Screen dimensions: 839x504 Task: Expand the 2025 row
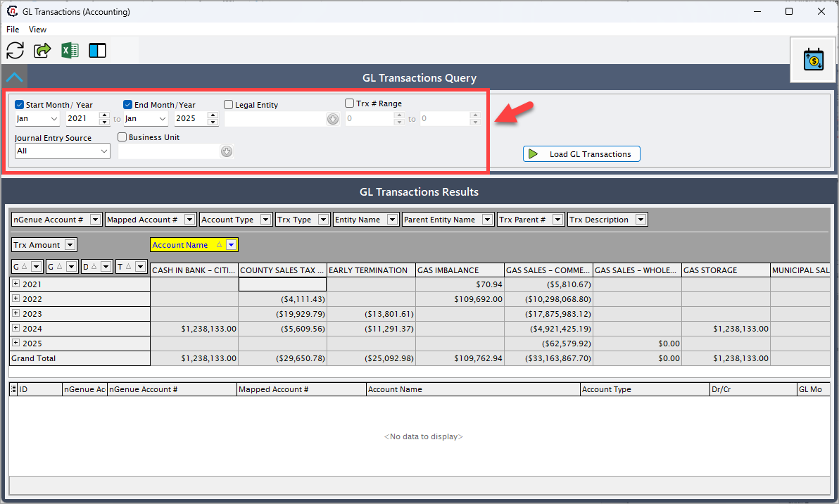pyautogui.click(x=16, y=342)
